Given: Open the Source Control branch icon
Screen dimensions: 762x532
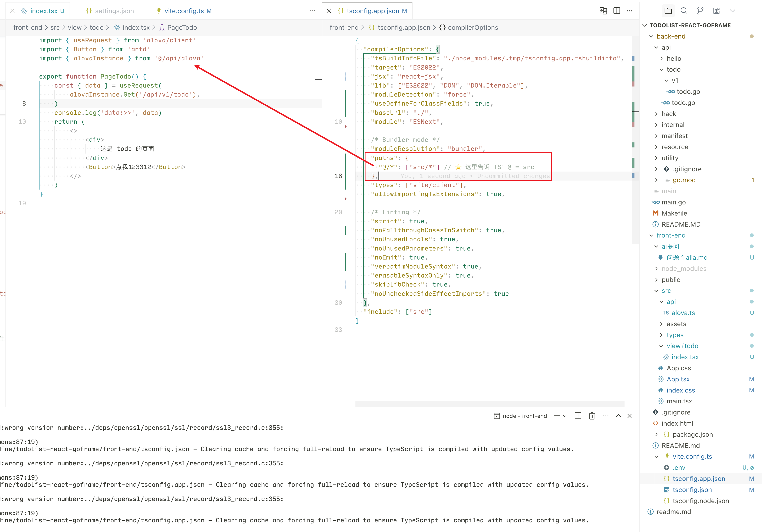Looking at the screenshot, I should point(700,11).
